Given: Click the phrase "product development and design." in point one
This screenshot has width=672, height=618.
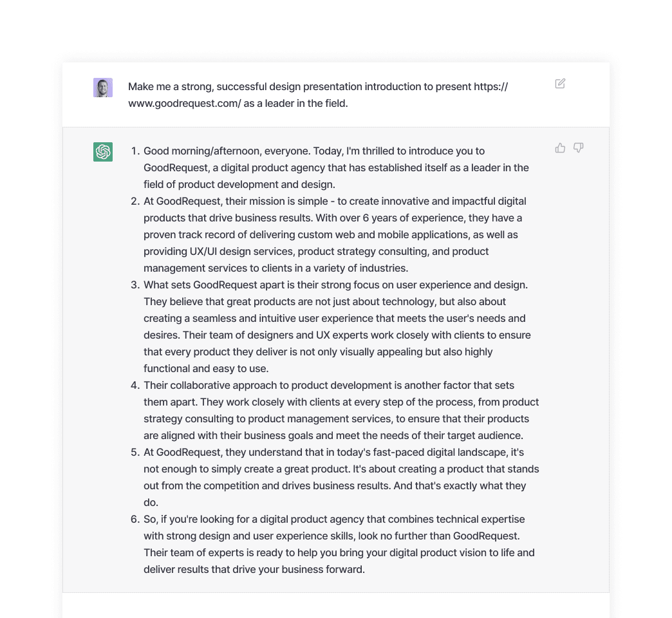Looking at the screenshot, I should (x=257, y=184).
